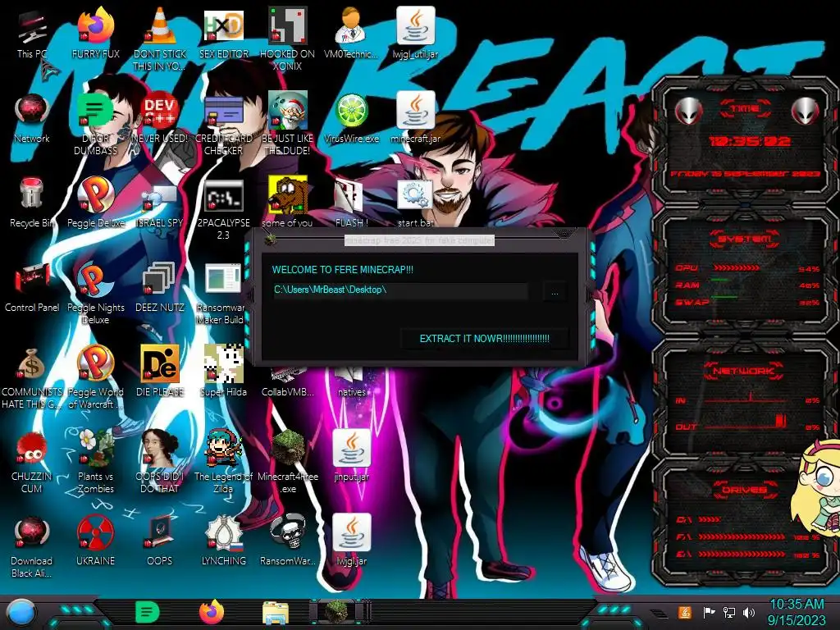Select the CREDIT CARD CHECKER icon
840x630 pixels.
click(x=223, y=111)
